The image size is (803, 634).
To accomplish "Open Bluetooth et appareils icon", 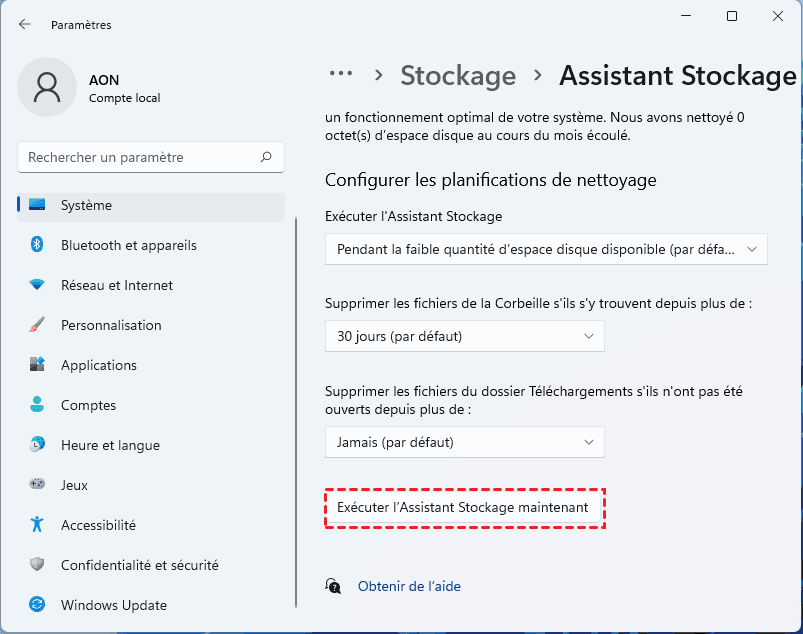I will click(38, 245).
